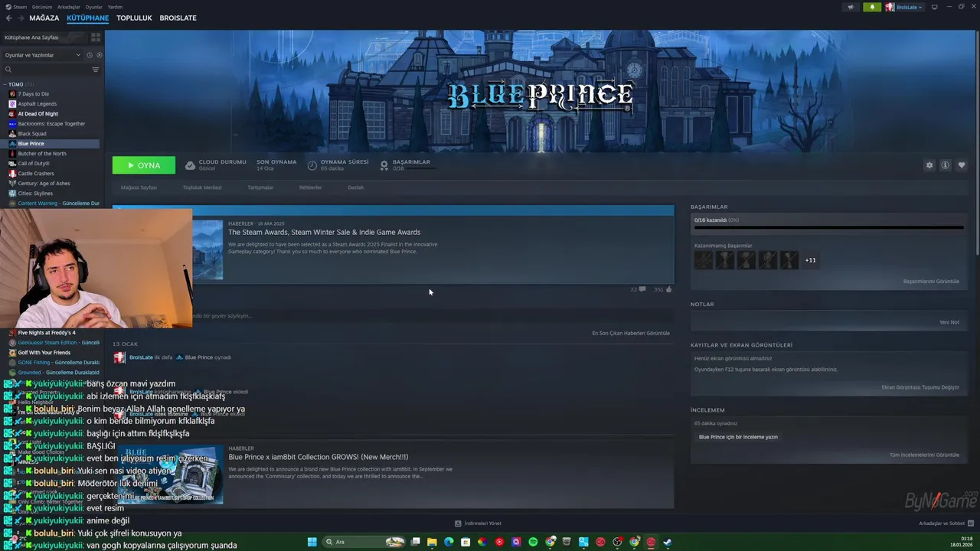The image size is (980, 551).
Task: Open Tartışmalar sub-tab
Action: click(260, 187)
